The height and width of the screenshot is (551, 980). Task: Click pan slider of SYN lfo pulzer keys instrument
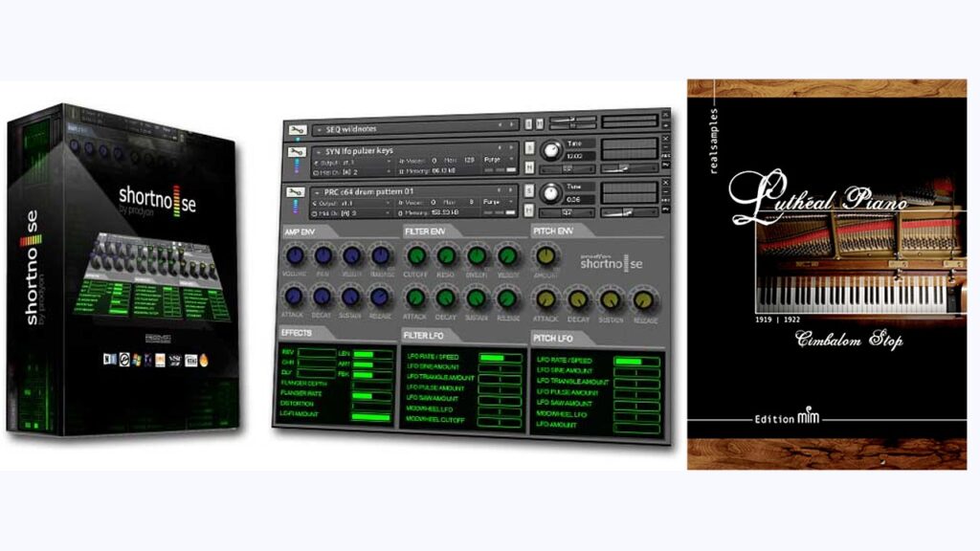pyautogui.click(x=567, y=168)
